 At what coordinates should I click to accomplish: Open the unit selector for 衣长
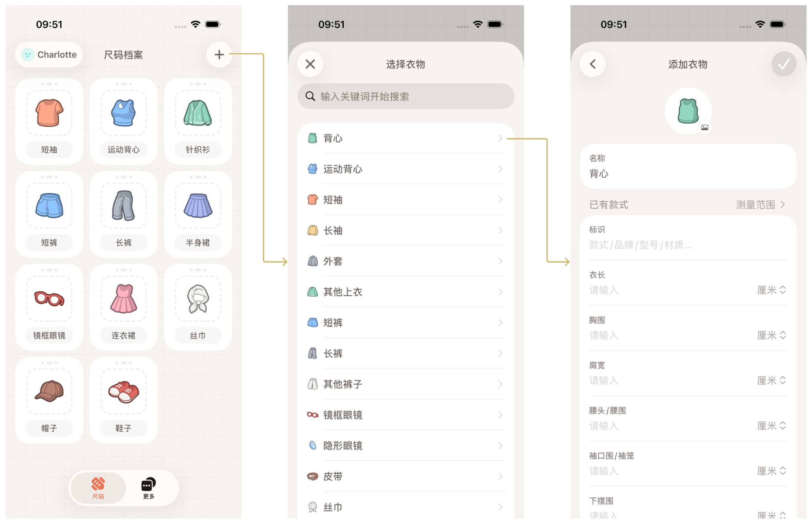pos(771,290)
